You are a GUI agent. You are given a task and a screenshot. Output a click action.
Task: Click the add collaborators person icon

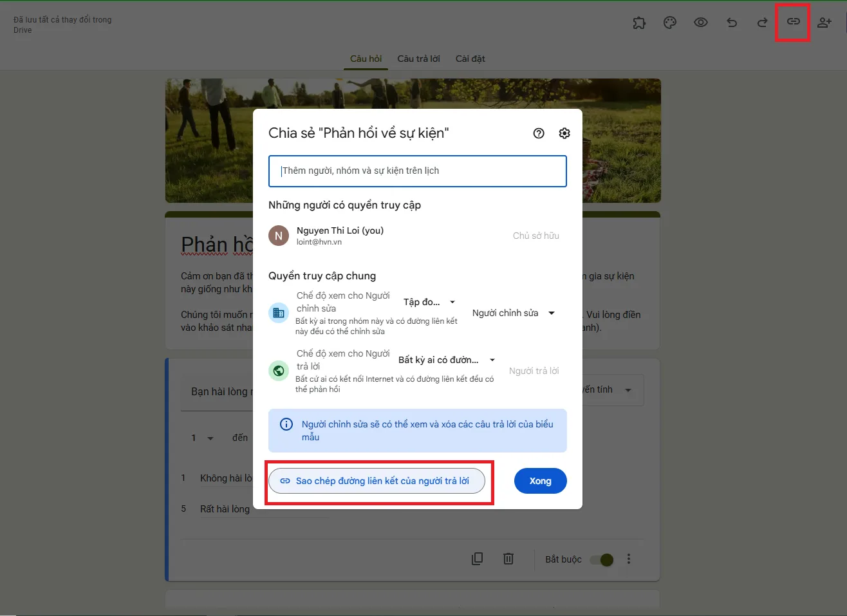click(x=824, y=23)
